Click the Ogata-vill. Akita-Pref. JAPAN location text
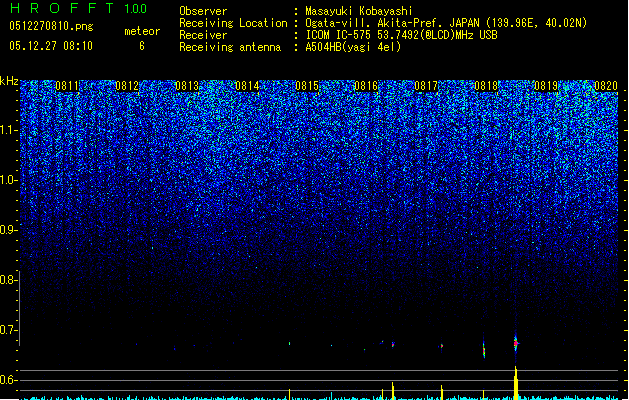The image size is (629, 400). point(446,23)
